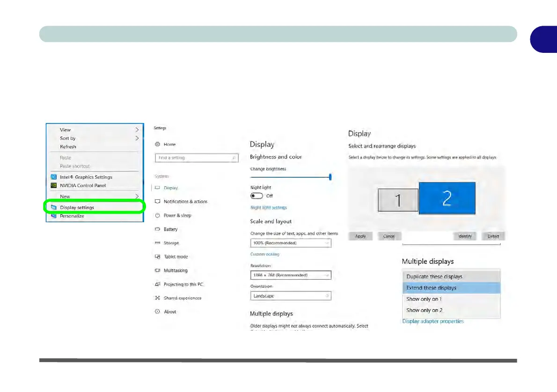Open the text size scaling dropdown
This screenshot has height=392, width=557.
[x=291, y=243]
